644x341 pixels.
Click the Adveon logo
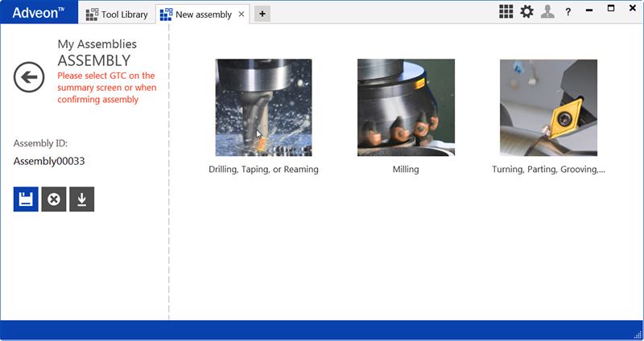point(39,12)
